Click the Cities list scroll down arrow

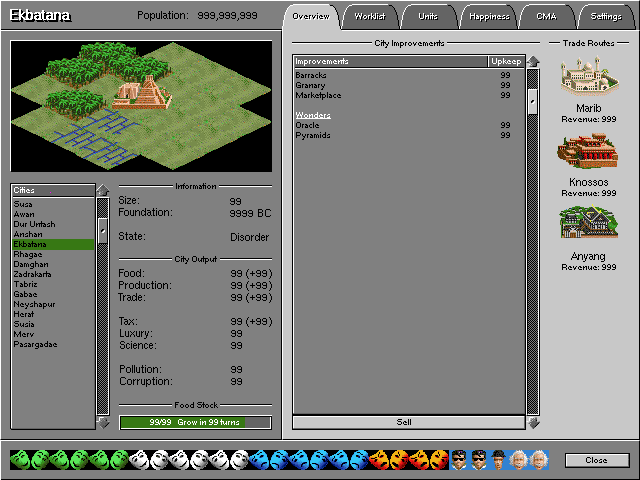[103, 423]
